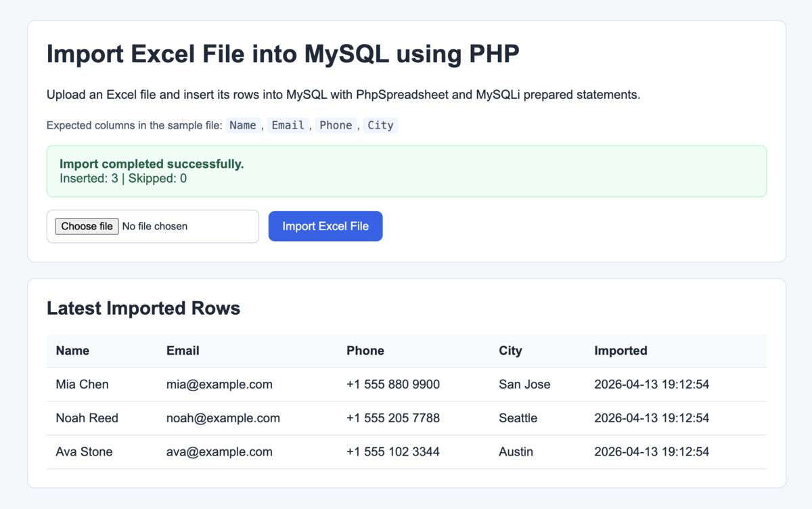Click Mia Chen's imported timestamp

tap(652, 384)
